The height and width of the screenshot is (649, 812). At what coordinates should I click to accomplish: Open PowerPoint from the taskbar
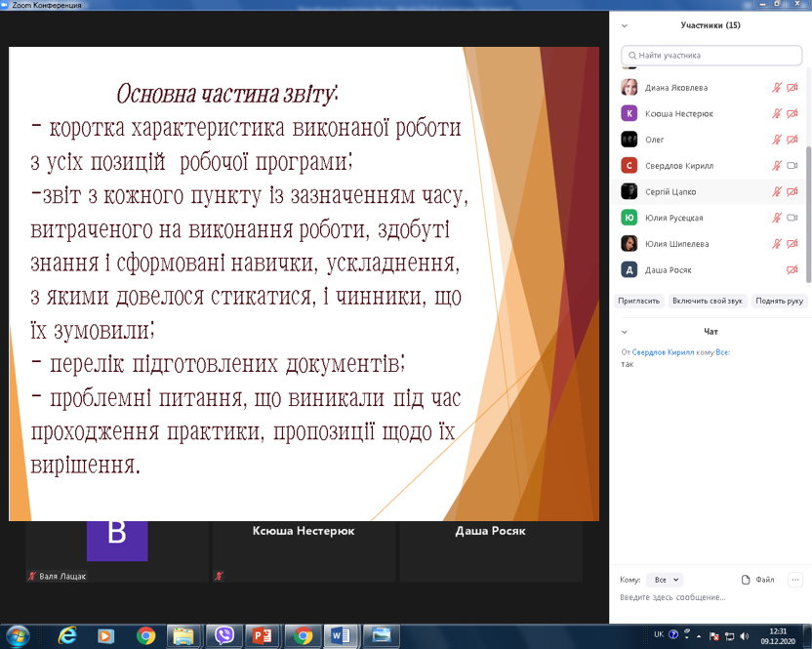(262, 635)
